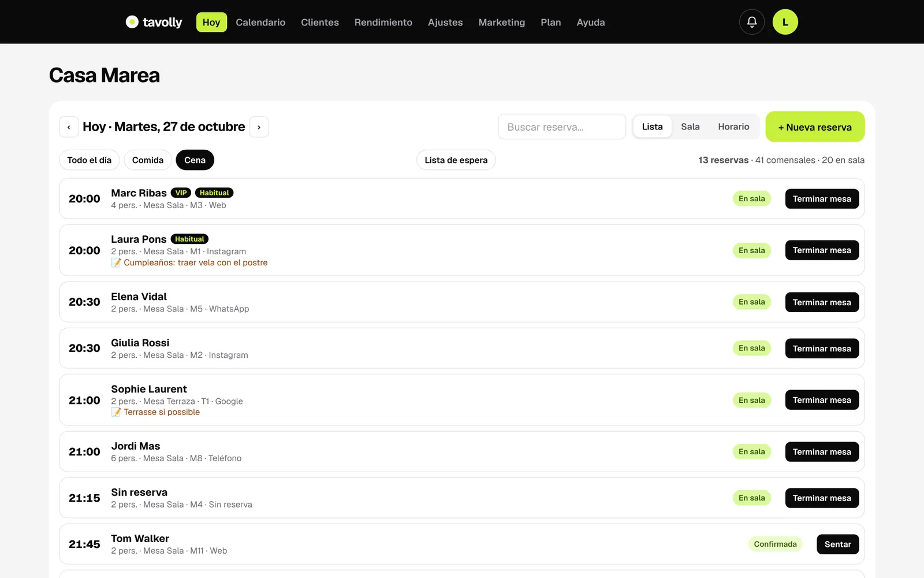
Task: Switch to Sala view
Action: [x=690, y=127]
